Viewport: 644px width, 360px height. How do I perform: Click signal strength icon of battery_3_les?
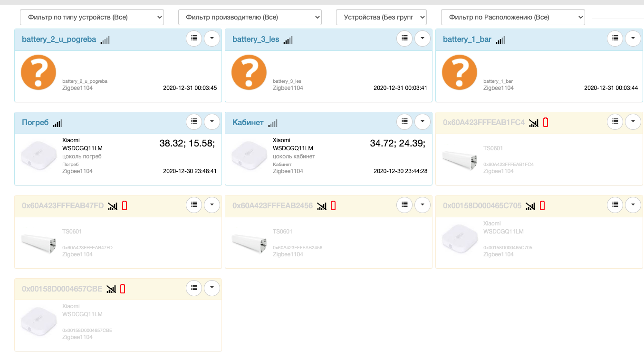pyautogui.click(x=288, y=40)
